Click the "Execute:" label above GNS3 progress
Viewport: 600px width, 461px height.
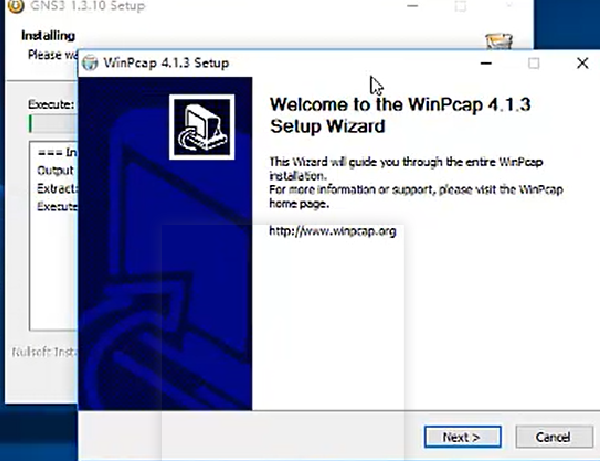51,104
